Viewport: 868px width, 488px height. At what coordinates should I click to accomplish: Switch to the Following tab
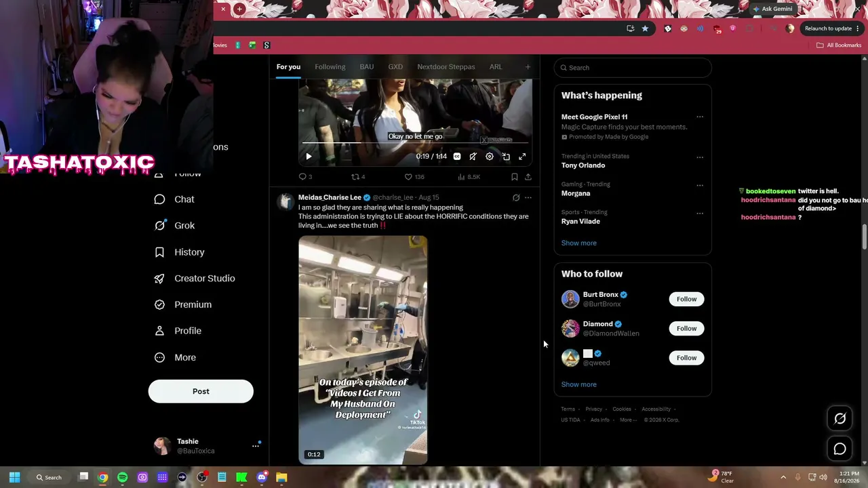330,67
